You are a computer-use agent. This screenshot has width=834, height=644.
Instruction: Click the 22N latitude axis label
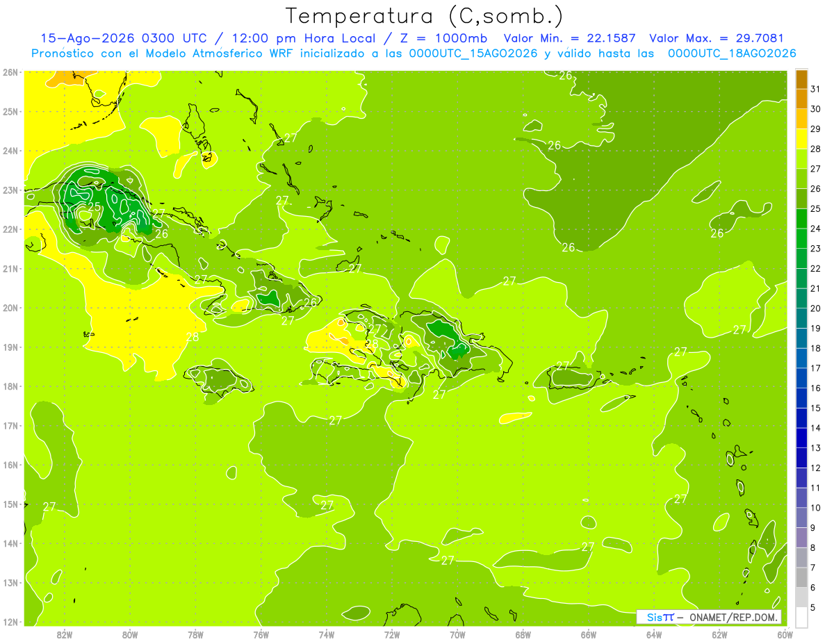(10, 229)
